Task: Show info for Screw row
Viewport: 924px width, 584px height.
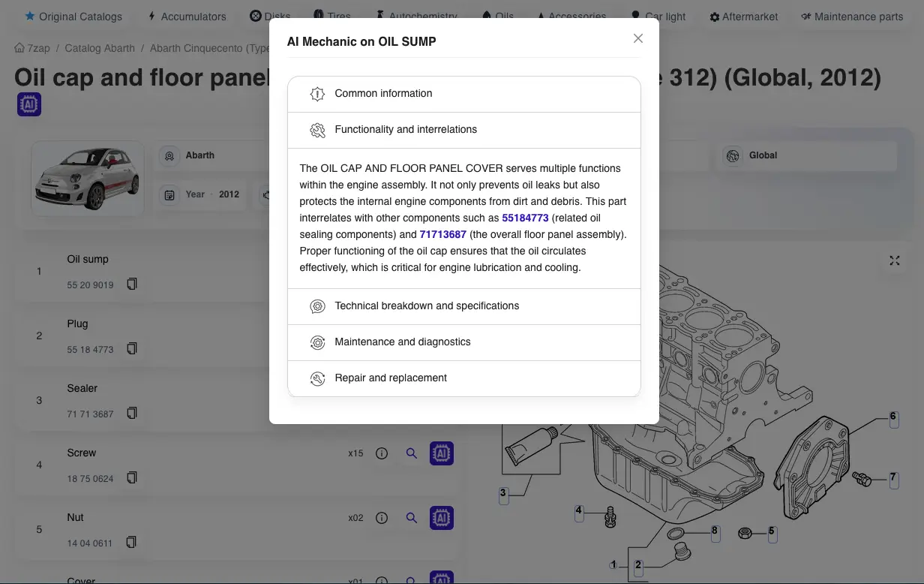Action: click(x=382, y=453)
